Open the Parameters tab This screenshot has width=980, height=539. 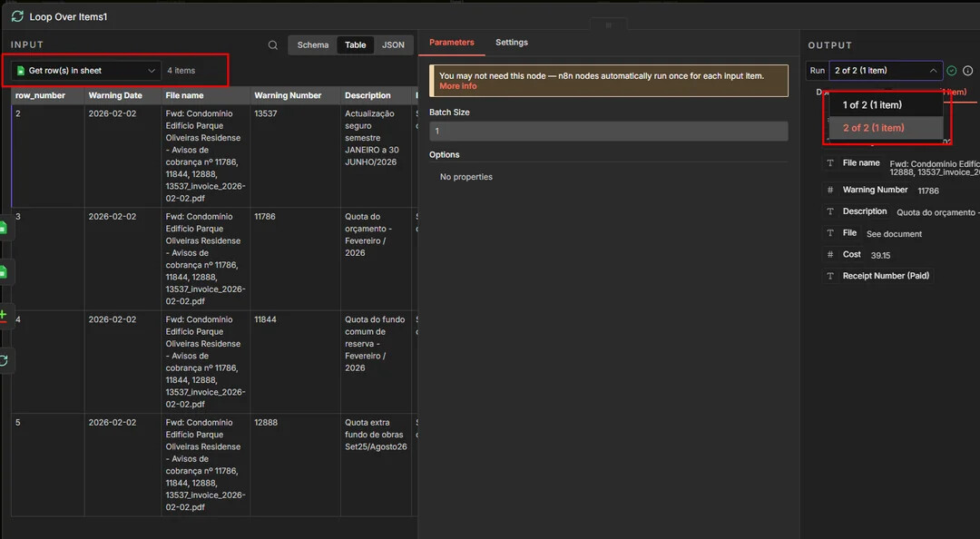click(451, 43)
